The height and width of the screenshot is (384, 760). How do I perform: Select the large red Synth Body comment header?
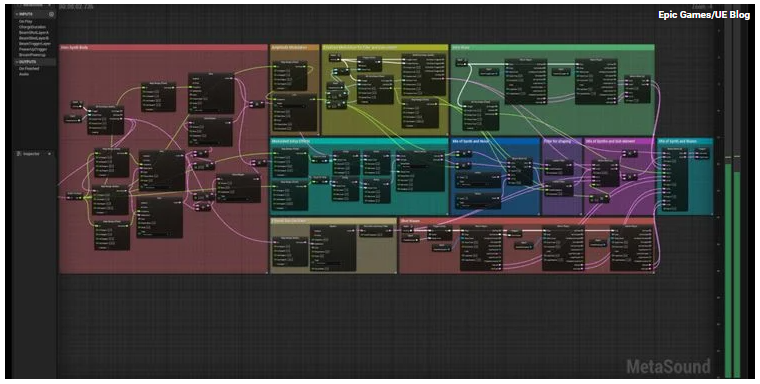click(x=163, y=48)
